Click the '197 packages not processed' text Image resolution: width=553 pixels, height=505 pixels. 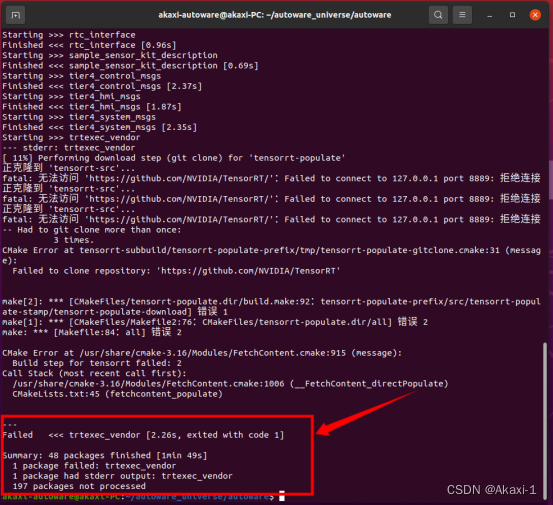[x=79, y=486]
